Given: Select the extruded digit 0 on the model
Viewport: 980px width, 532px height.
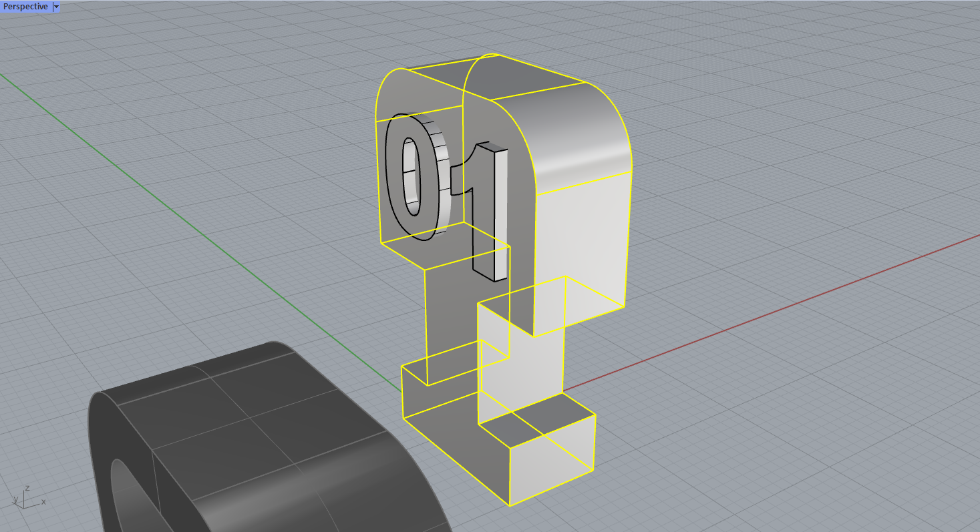Looking at the screenshot, I should 418,176.
